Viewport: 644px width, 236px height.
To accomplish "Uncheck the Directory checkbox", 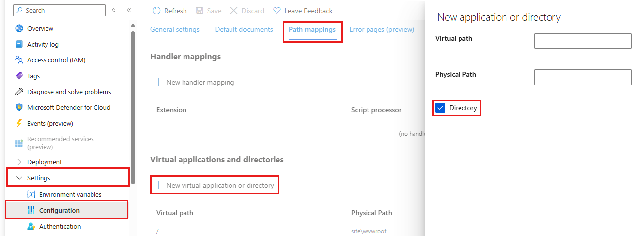I will (x=440, y=108).
